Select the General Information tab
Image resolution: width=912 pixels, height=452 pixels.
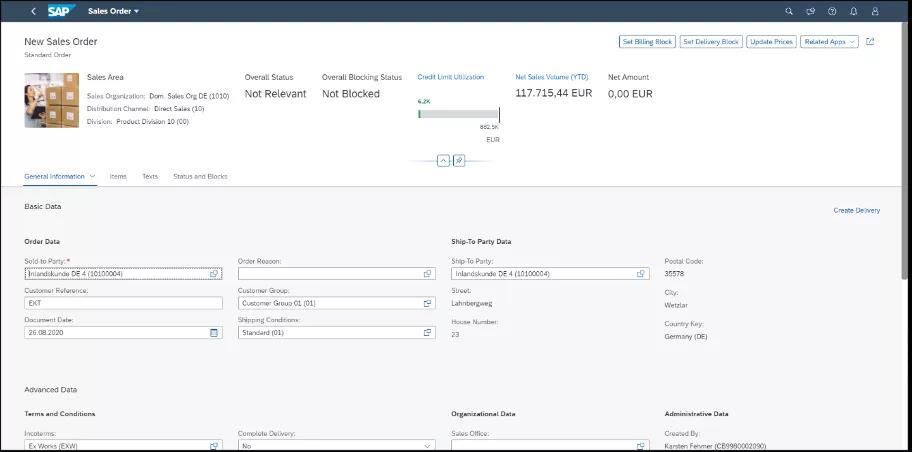click(54, 176)
